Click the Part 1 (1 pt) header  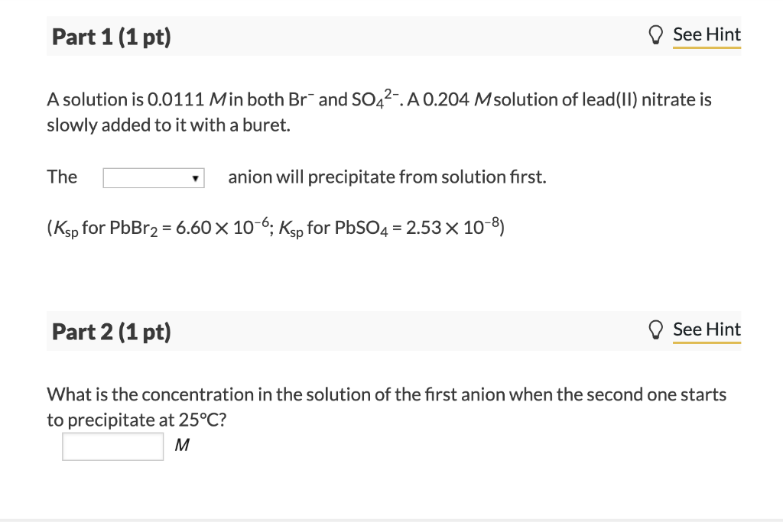click(110, 36)
